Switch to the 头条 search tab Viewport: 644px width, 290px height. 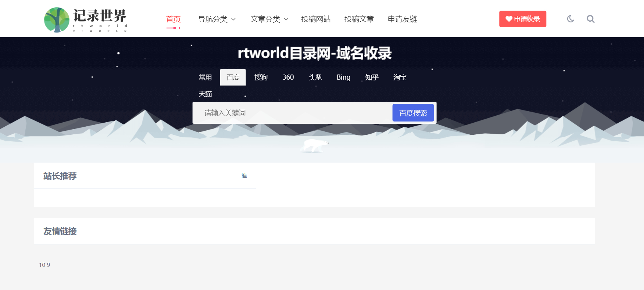tap(315, 77)
